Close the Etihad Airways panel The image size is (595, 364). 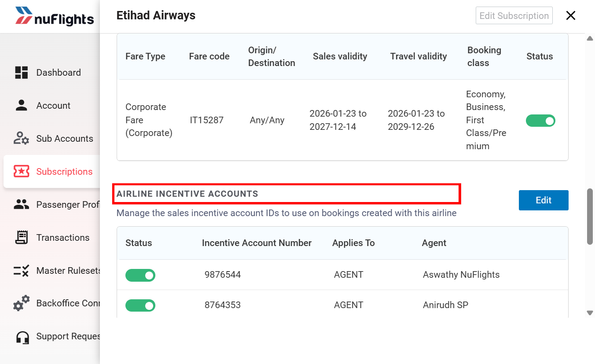[571, 16]
